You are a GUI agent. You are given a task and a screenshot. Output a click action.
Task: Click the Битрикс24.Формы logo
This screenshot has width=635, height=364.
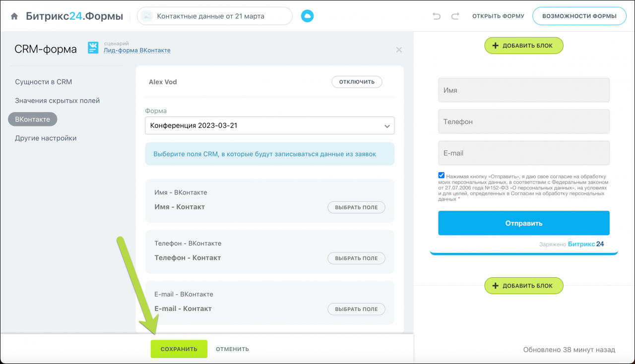(x=74, y=16)
